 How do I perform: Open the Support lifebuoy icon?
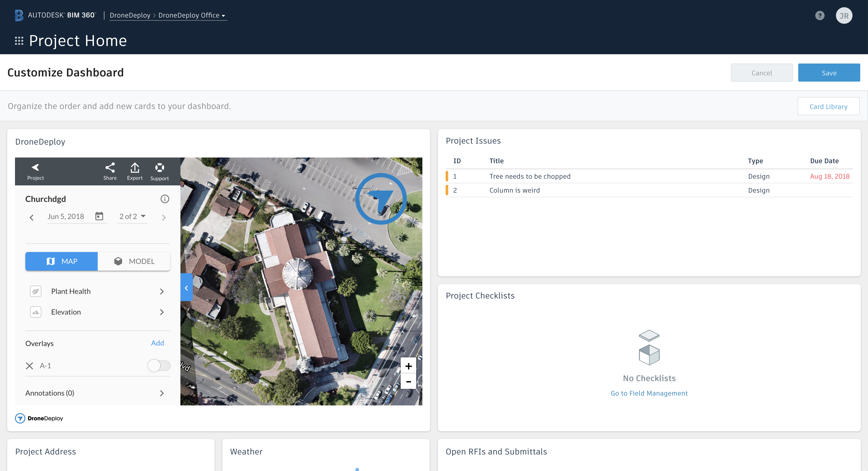pyautogui.click(x=159, y=172)
